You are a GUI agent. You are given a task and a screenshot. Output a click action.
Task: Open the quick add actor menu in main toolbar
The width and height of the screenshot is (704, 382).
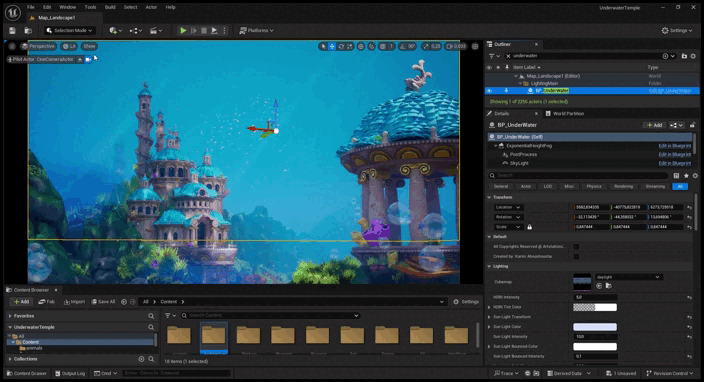pyautogui.click(x=115, y=31)
